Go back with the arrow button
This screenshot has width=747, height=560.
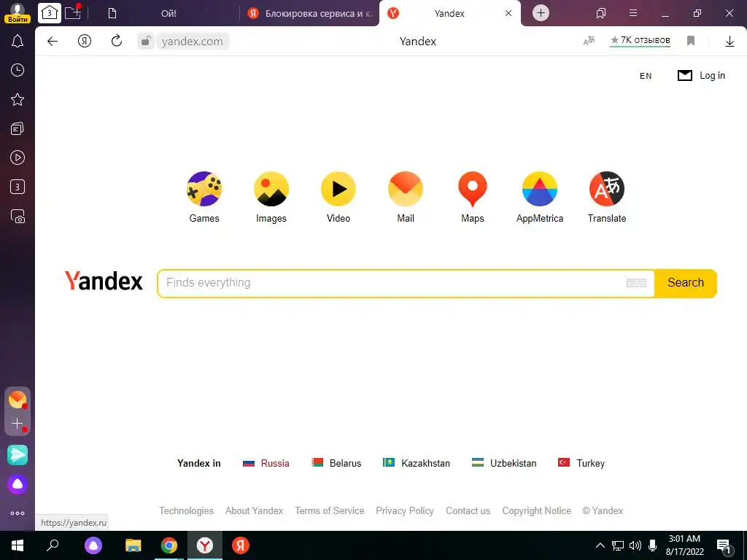pyautogui.click(x=53, y=42)
